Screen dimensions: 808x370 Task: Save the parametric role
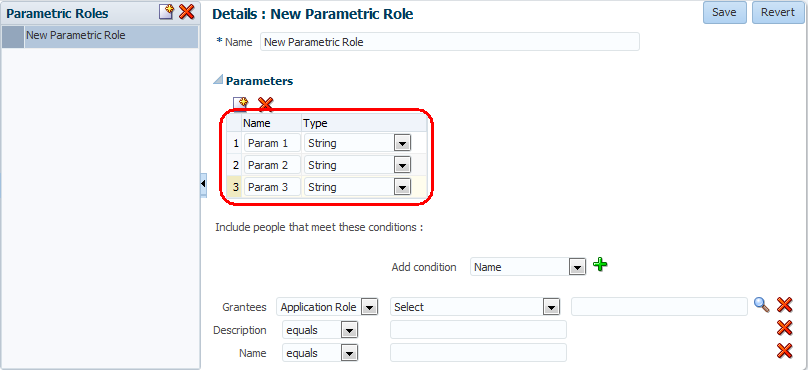coord(725,12)
